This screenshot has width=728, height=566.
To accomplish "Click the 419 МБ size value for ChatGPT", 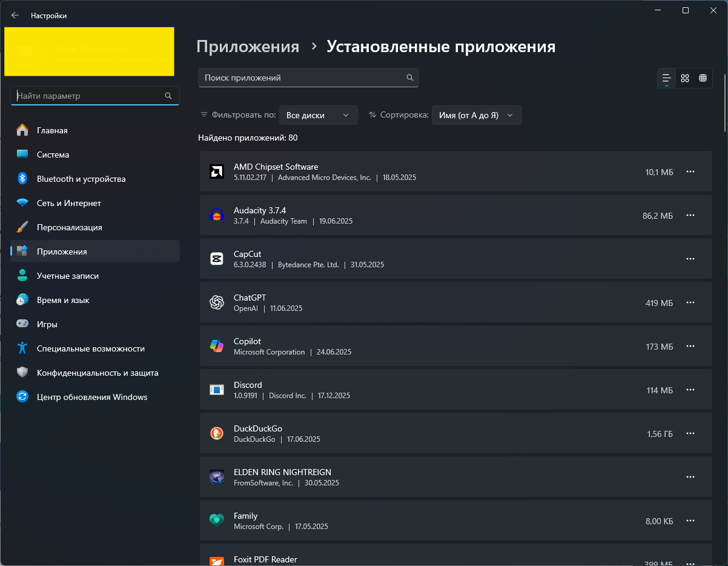I will point(660,303).
